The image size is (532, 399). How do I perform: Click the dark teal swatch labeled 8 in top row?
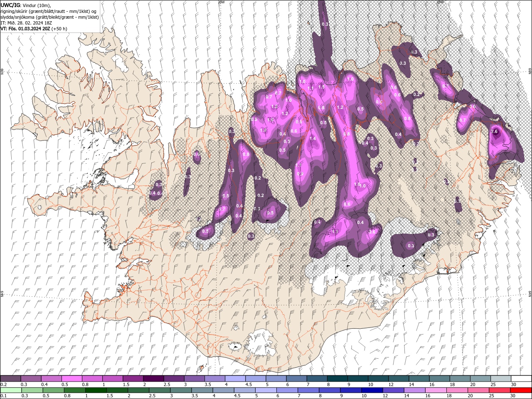coord(337,379)
